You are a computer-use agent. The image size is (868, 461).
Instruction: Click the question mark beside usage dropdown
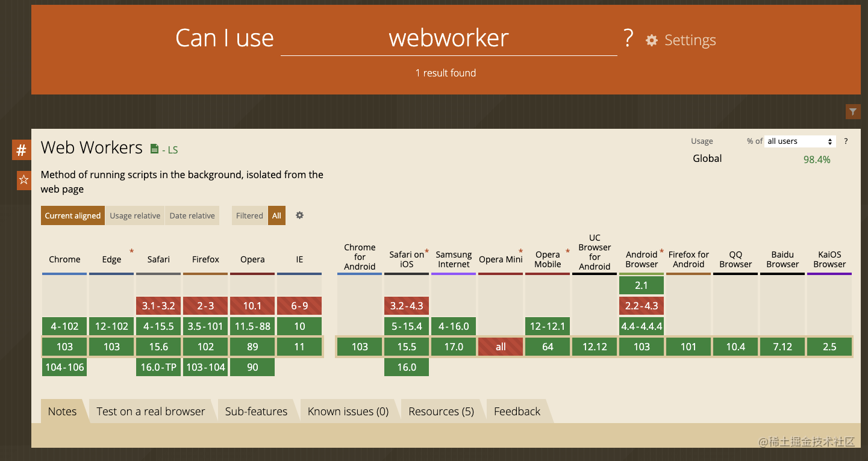click(846, 141)
